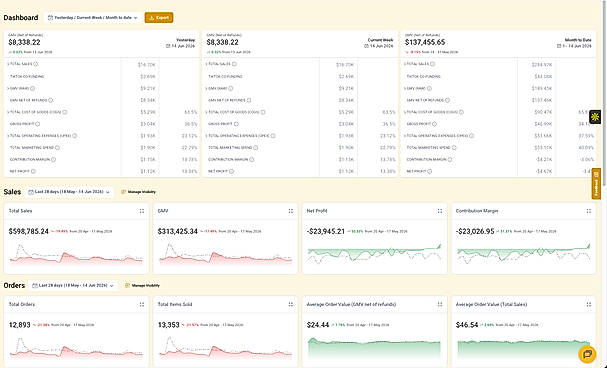Click info icon beside Gross Profit in Yesterday card
Screen dimensions: 607x368
[x=38, y=124]
